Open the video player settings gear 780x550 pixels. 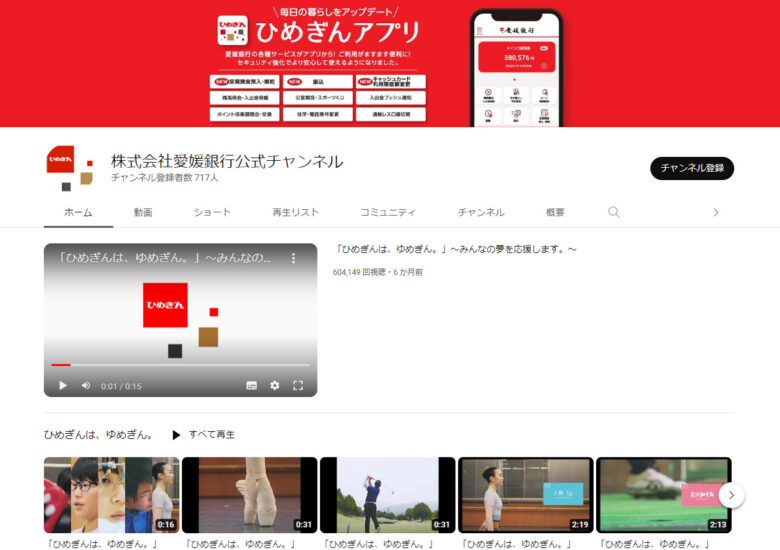tap(275, 385)
